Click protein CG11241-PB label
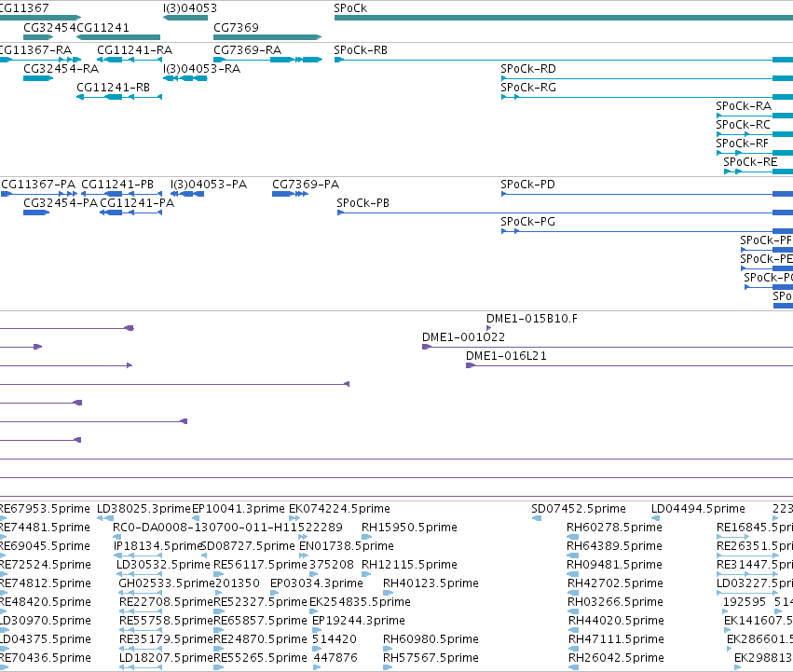The height and width of the screenshot is (672, 793). coord(117,185)
